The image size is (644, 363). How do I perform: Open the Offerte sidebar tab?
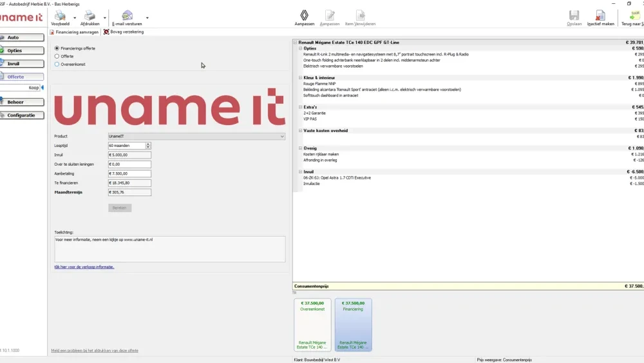(x=22, y=77)
